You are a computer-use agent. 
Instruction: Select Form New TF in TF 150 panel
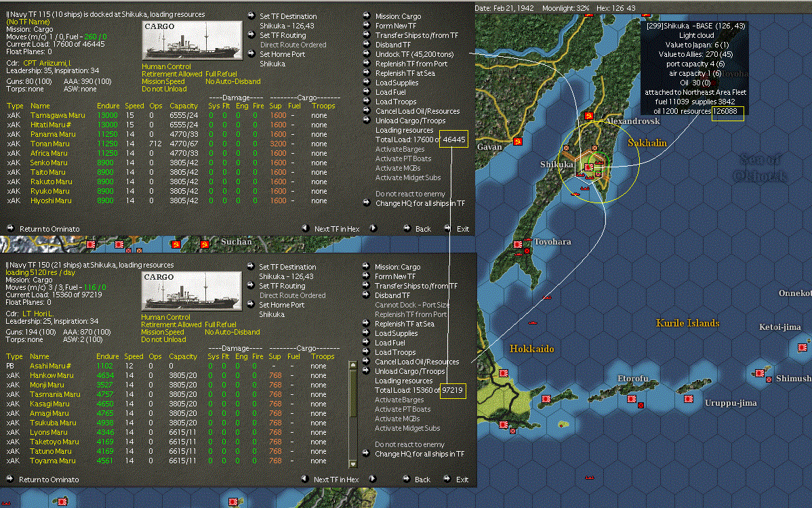(x=395, y=276)
